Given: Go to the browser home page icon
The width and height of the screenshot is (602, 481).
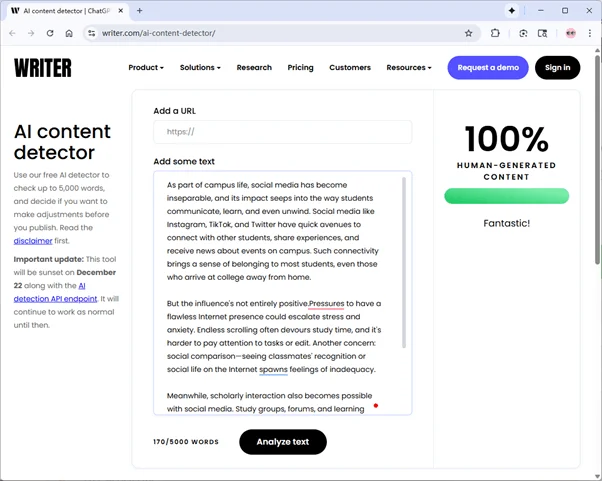Looking at the screenshot, I should 69,33.
